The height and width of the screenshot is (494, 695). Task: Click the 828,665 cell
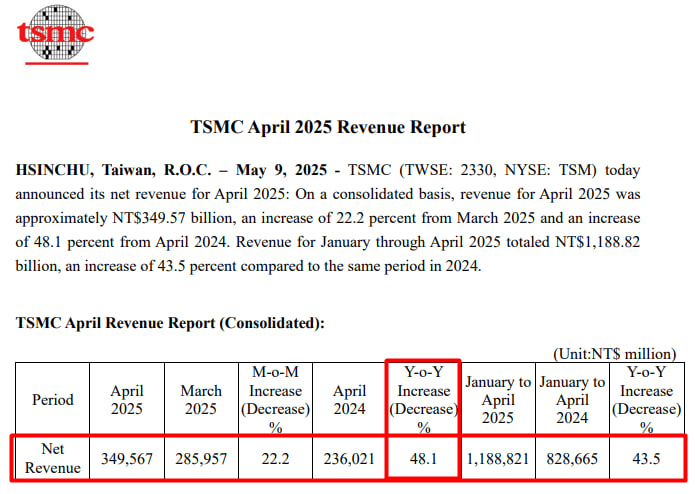(572, 459)
